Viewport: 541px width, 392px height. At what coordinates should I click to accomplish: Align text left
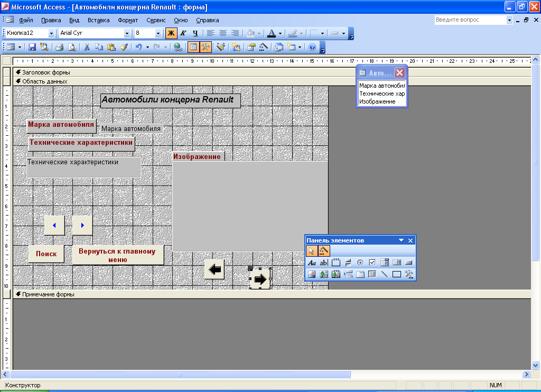tap(210, 33)
